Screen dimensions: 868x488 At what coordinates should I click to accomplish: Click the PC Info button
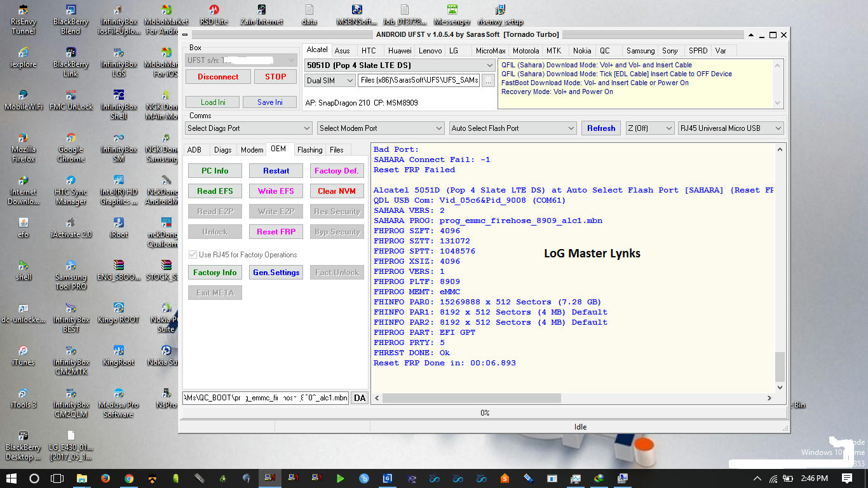[215, 171]
